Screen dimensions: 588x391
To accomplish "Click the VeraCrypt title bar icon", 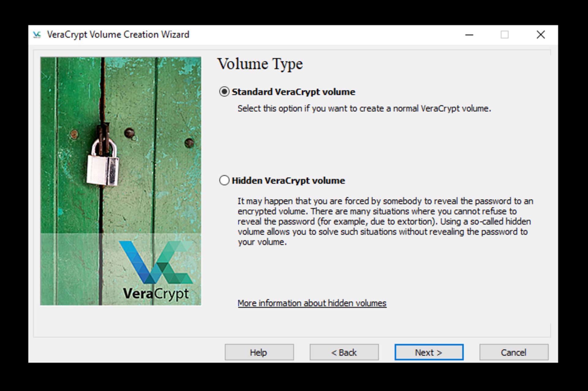I will click(37, 35).
